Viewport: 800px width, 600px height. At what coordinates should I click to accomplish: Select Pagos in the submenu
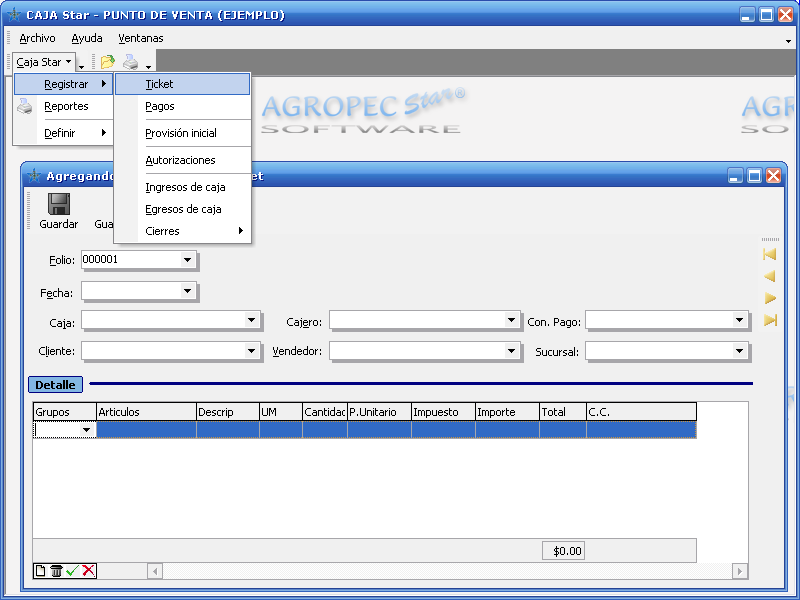click(x=183, y=106)
